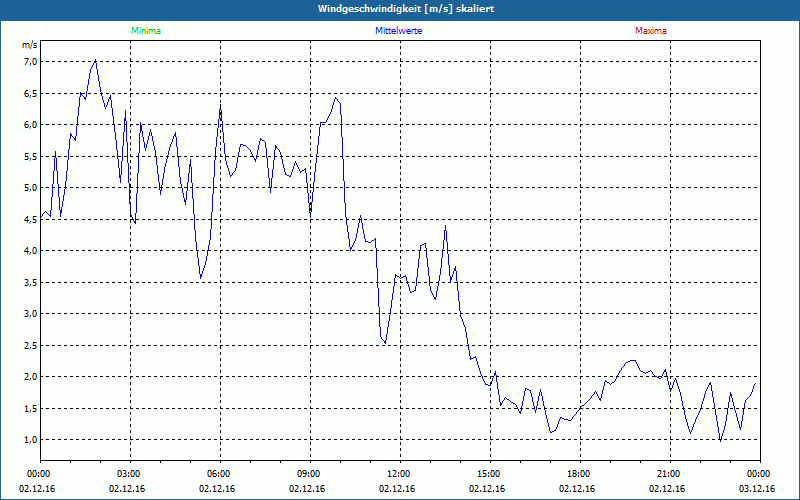Click the 6,5 y-axis value
This screenshot has height=500, width=800.
tap(31, 93)
